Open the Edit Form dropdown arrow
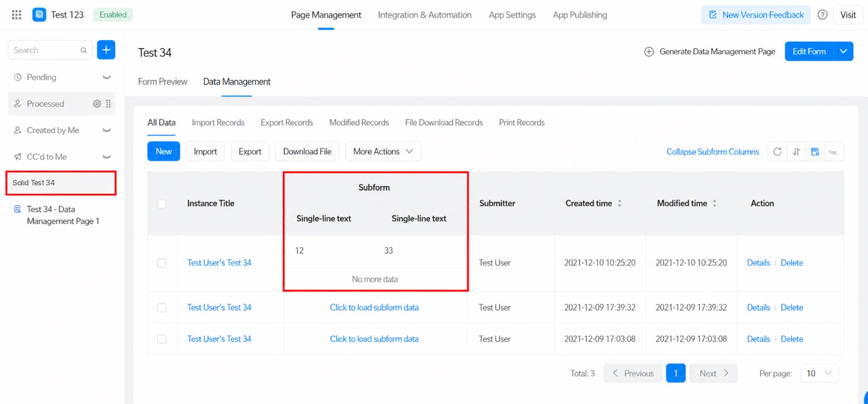This screenshot has width=868, height=404. coord(843,51)
